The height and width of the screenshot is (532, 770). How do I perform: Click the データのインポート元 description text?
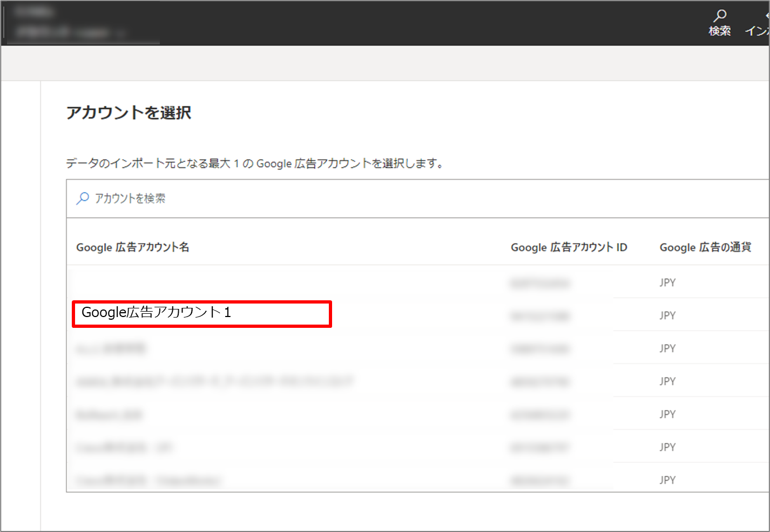click(254, 163)
